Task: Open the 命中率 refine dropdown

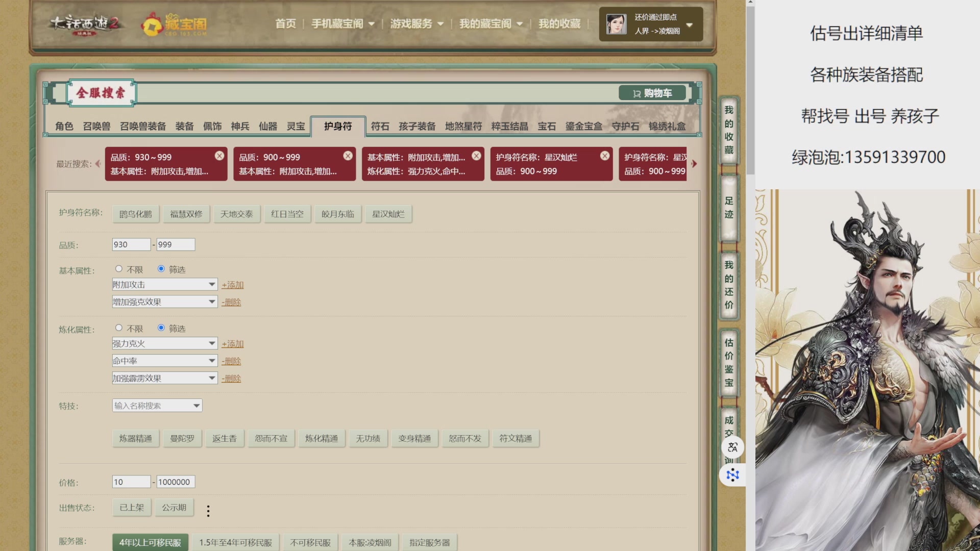Action: point(165,361)
